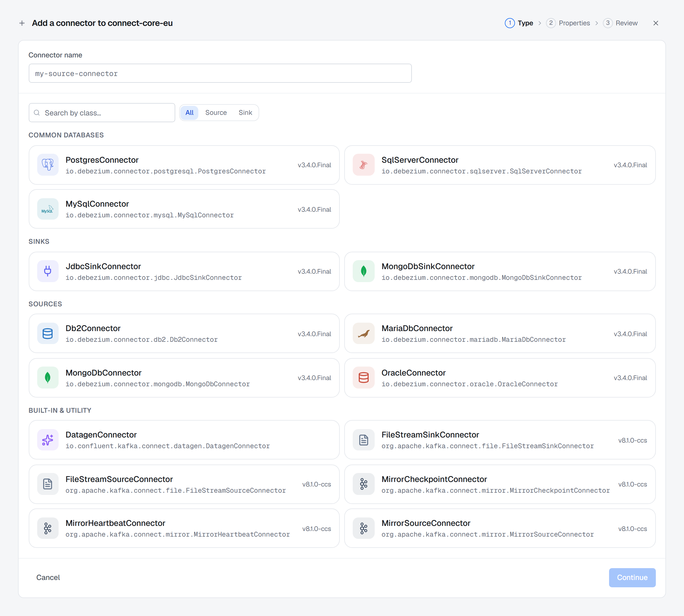Click the SQL Server connector icon
This screenshot has width=684, height=616.
point(363,165)
